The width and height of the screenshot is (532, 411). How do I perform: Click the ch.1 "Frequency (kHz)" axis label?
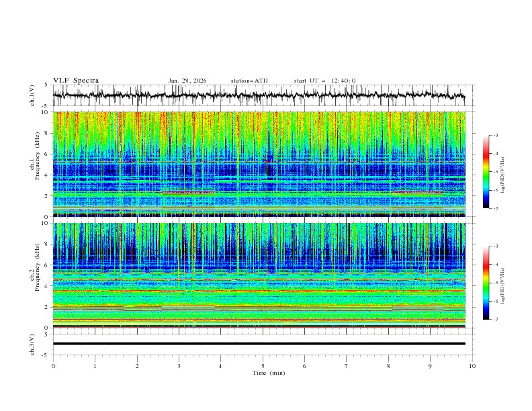click(38, 154)
